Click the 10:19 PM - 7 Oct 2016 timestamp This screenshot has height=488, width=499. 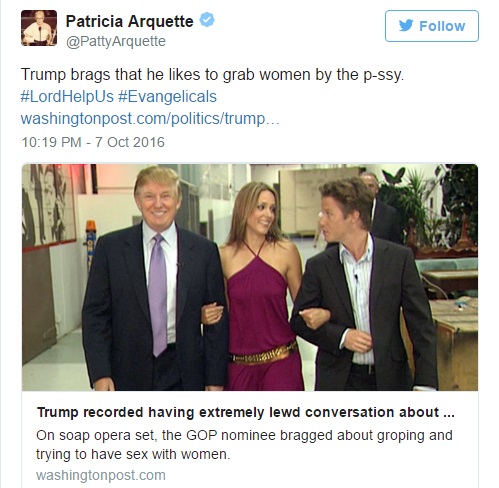[93, 142]
